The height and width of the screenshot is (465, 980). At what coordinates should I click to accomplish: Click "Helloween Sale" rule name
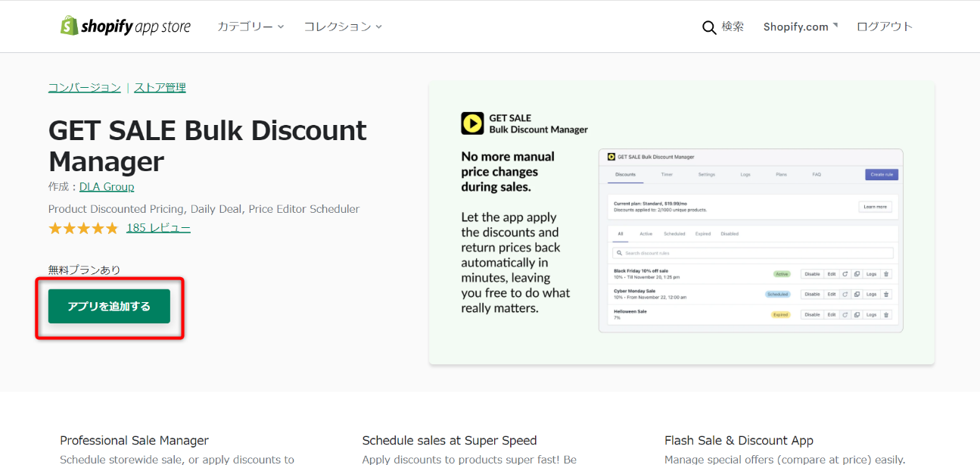[630, 311]
